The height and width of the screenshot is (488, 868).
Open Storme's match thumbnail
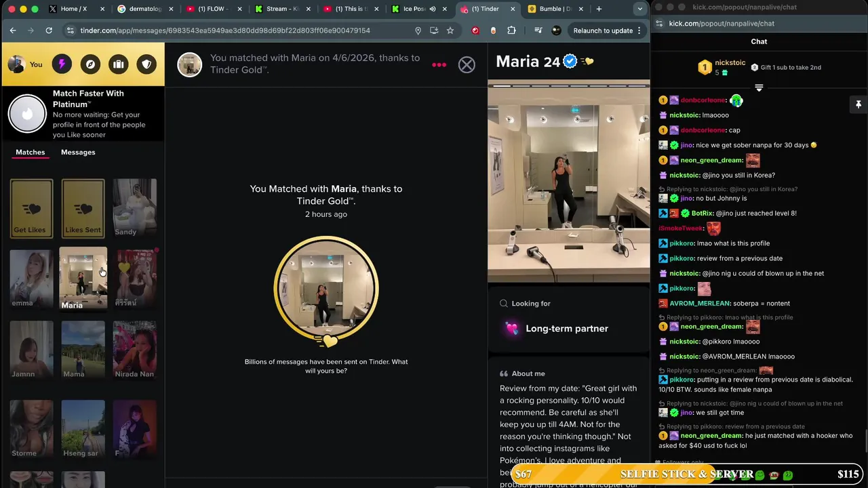tap(31, 429)
